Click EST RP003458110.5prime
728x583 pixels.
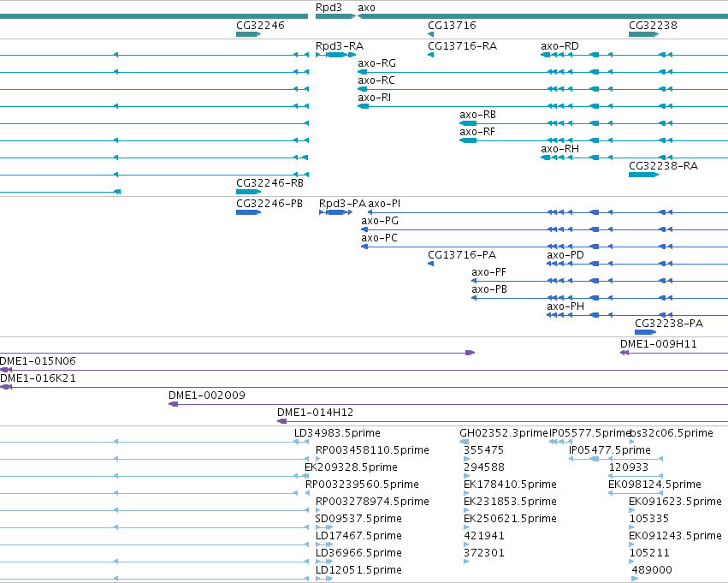tap(372, 450)
